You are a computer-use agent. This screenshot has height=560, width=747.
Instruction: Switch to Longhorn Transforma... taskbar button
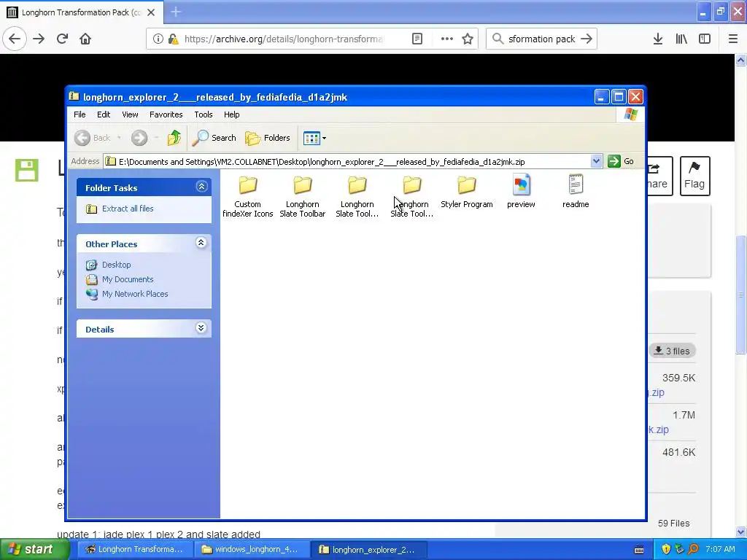click(134, 550)
